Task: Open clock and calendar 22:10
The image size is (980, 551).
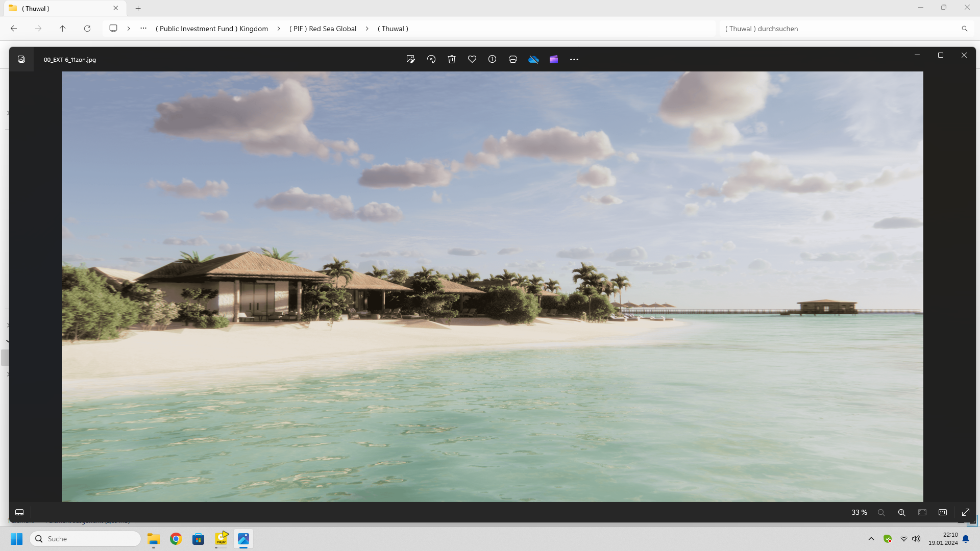Action: [x=943, y=539]
